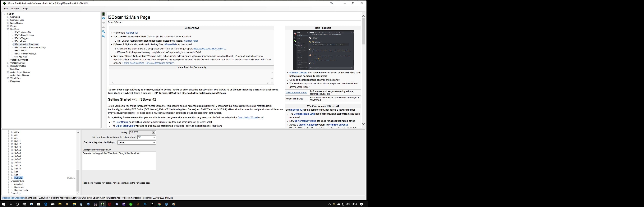Select the Variable Keystrokes item

pos(19,60)
